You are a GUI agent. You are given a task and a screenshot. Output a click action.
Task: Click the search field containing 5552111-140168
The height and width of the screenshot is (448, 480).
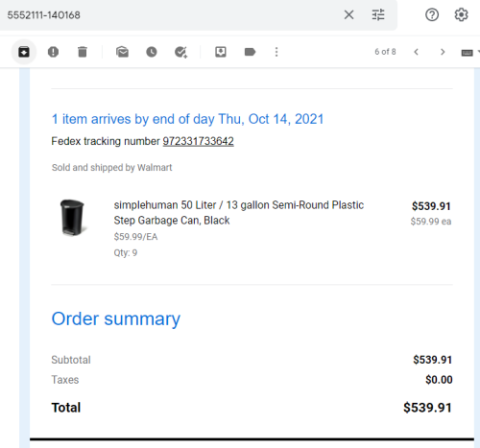(x=173, y=15)
